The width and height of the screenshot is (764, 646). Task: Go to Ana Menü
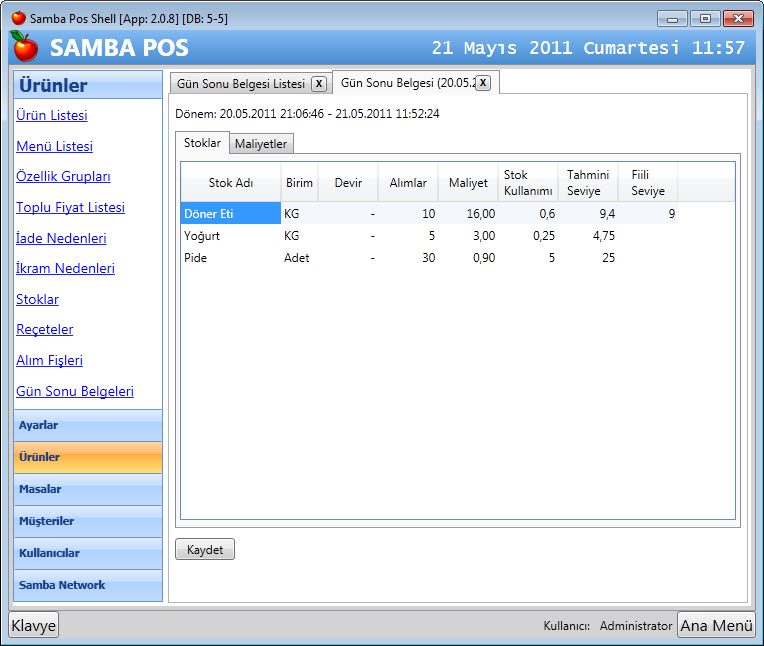(716, 625)
